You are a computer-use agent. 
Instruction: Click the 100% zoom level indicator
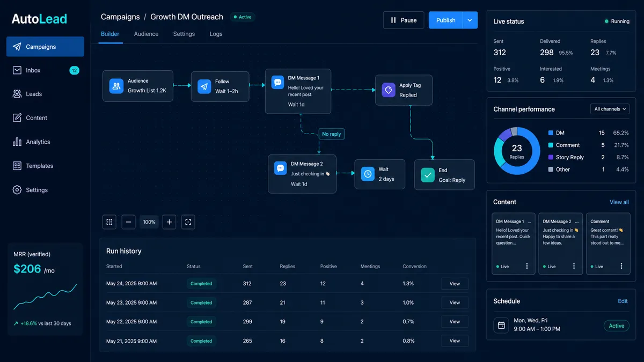pyautogui.click(x=149, y=221)
